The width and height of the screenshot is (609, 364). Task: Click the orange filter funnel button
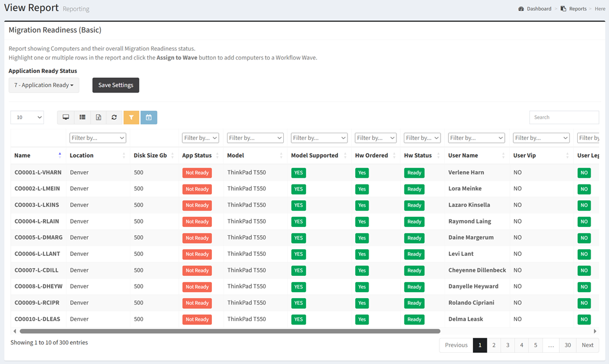(131, 118)
